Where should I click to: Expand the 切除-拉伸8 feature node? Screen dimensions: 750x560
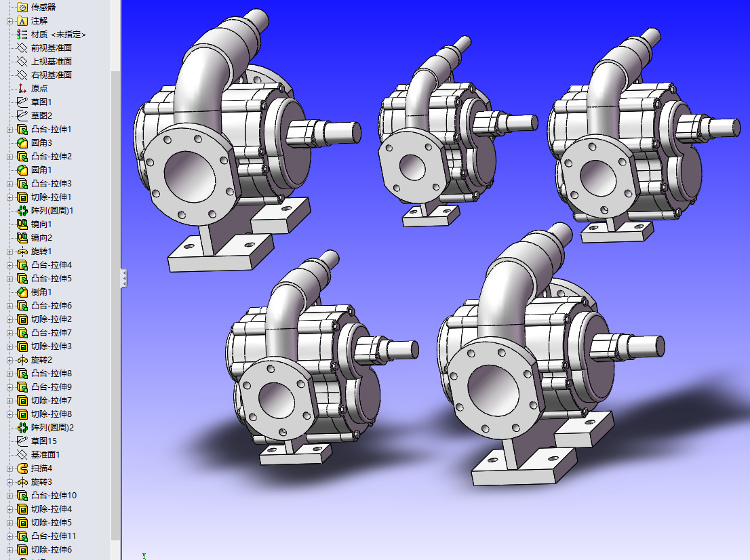9,414
